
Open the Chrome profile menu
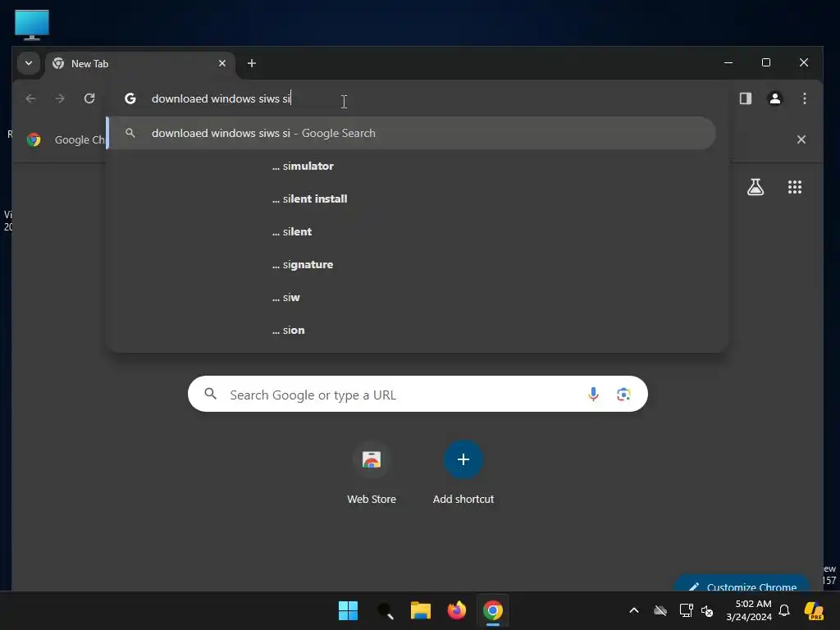(774, 98)
